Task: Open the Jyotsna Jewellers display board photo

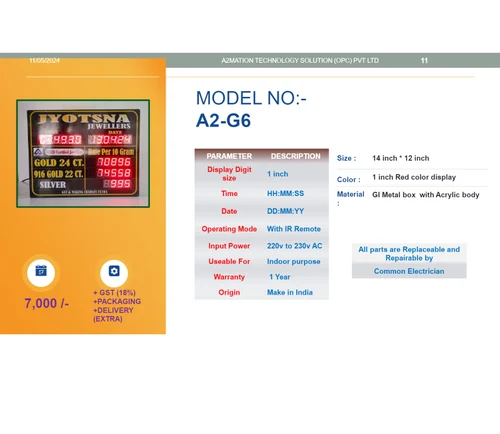Action: 83,153
